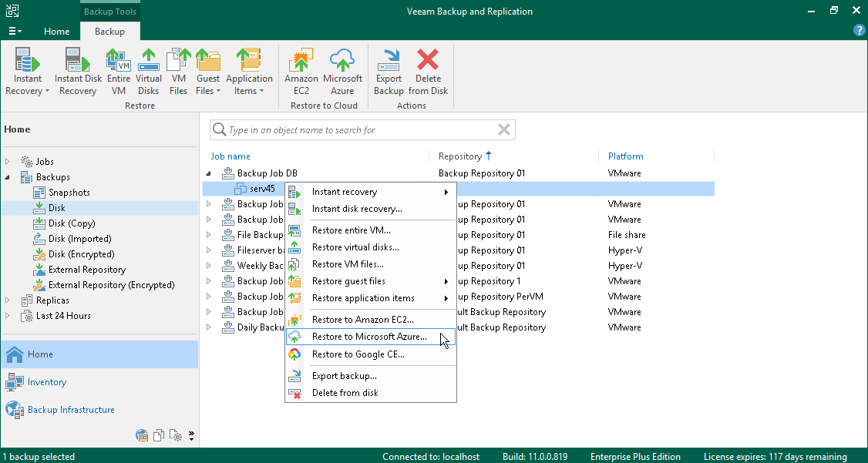Open the Inventory view
Screen dimensions: 868x463
tap(99, 382)
